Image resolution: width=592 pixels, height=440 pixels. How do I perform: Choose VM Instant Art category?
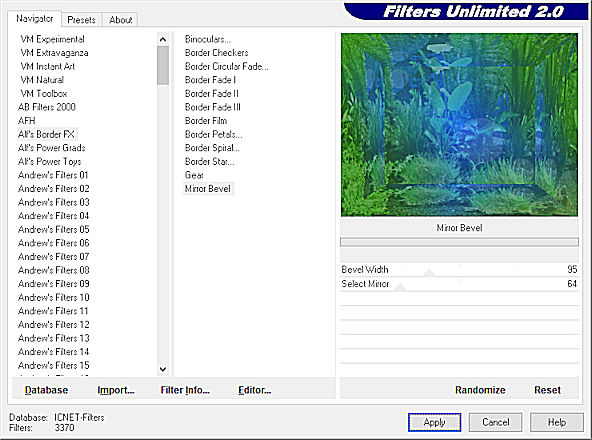coord(48,66)
